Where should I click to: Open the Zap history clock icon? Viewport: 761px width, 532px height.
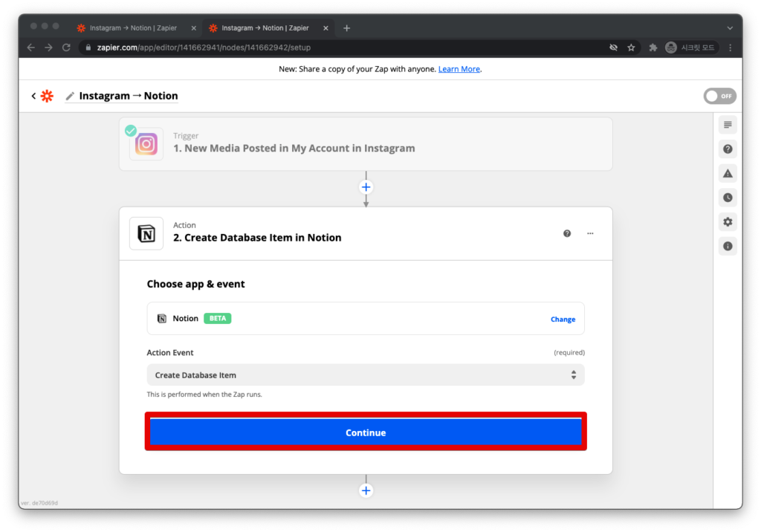728,198
